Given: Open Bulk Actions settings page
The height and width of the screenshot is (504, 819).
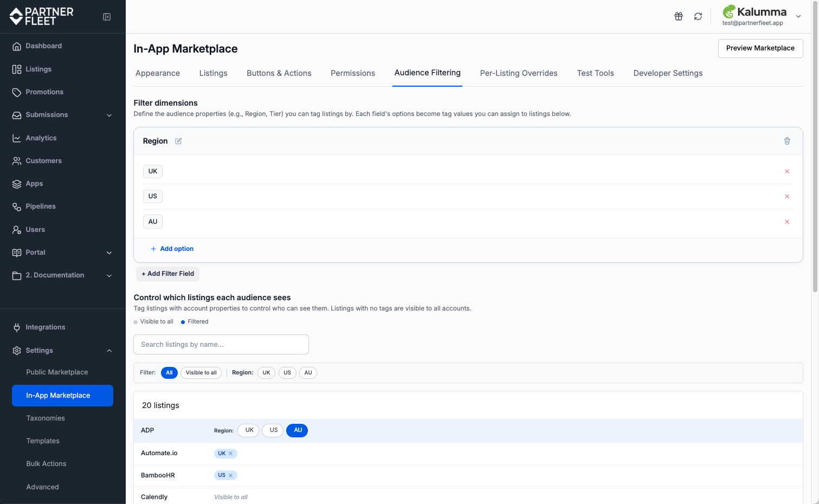Looking at the screenshot, I should pyautogui.click(x=46, y=464).
